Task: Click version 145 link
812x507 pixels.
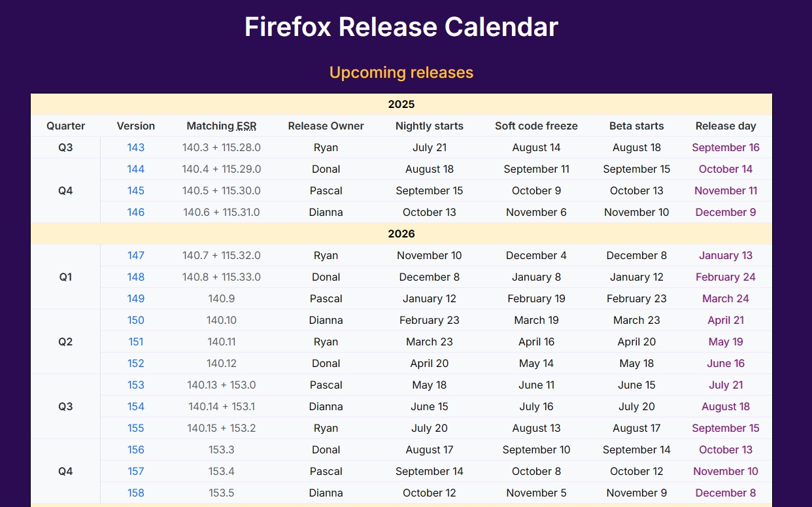Action: pyautogui.click(x=136, y=190)
